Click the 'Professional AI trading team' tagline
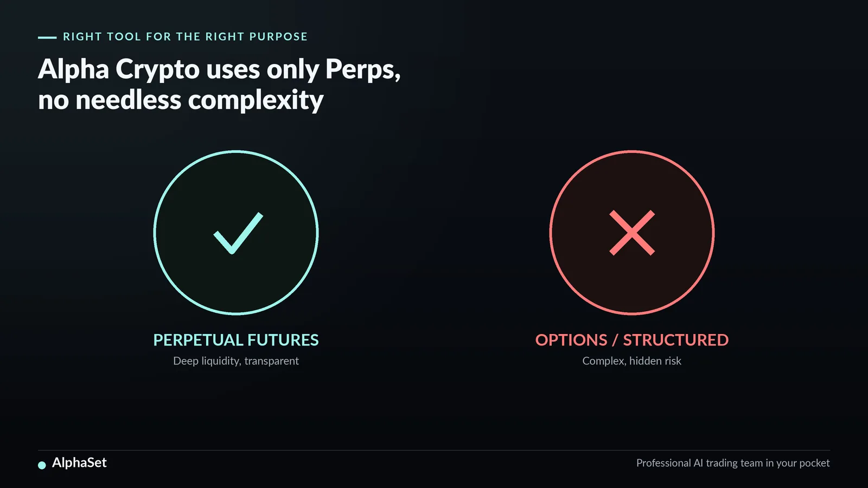The image size is (868, 488). [x=733, y=463]
